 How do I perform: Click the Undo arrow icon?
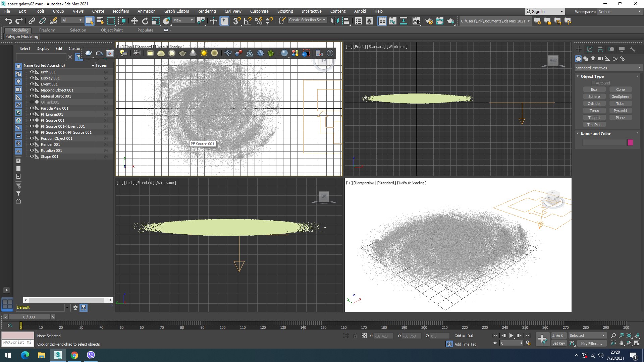tap(8, 21)
